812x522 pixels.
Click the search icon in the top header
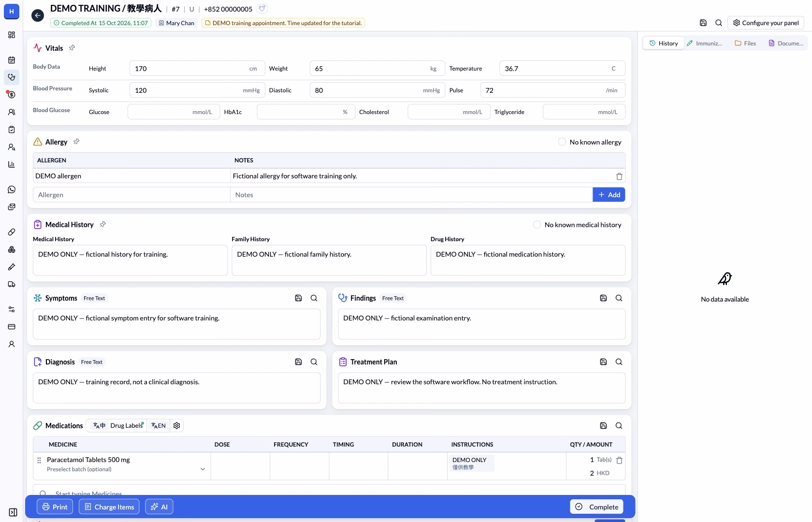coord(719,23)
